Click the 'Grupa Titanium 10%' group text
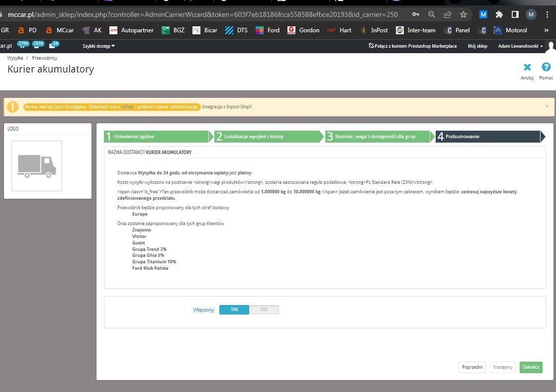The image size is (556, 392). pos(154,262)
